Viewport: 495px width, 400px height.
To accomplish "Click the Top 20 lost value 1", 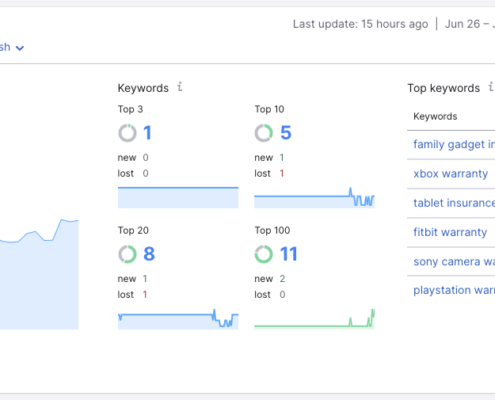I will click(145, 295).
